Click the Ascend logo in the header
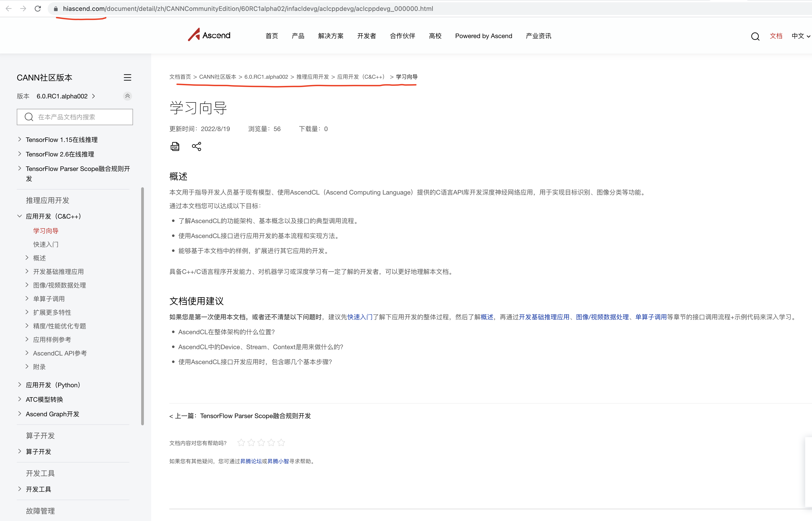The image size is (812, 521). click(x=209, y=35)
